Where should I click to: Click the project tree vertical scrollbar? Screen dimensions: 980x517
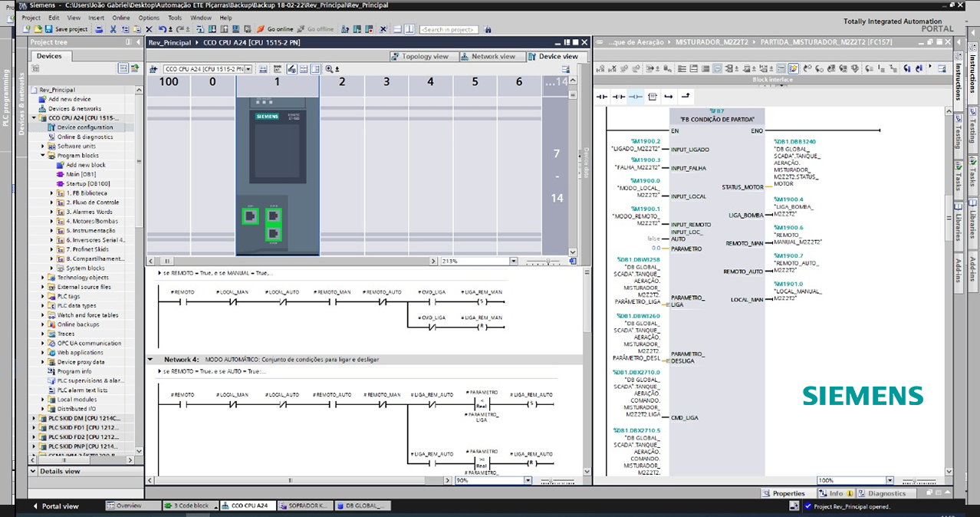tap(140, 268)
